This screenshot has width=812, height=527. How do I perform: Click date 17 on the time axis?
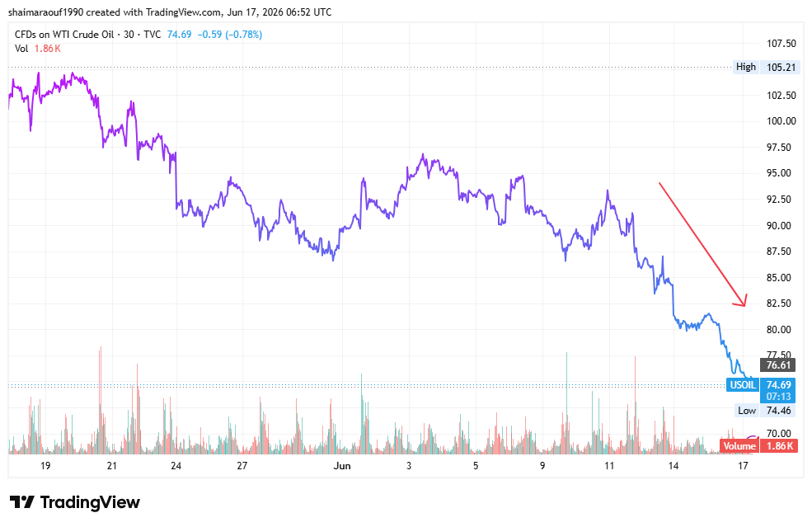click(x=743, y=466)
